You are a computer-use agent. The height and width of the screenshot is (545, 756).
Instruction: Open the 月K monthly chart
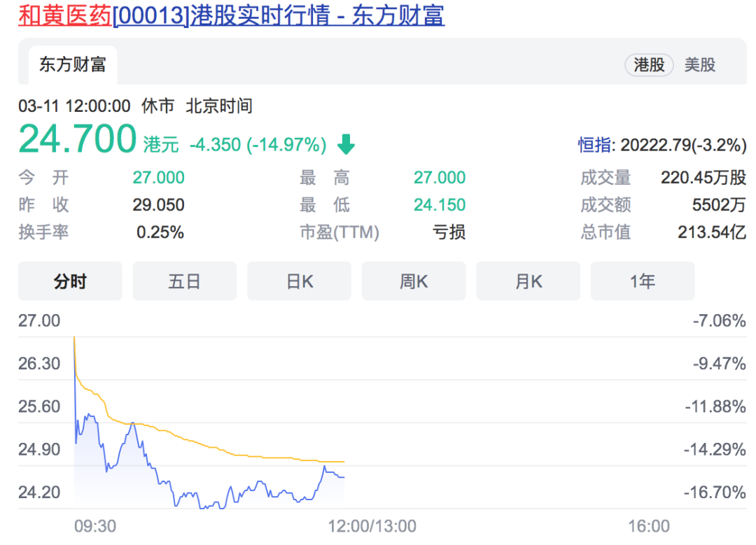click(x=528, y=281)
